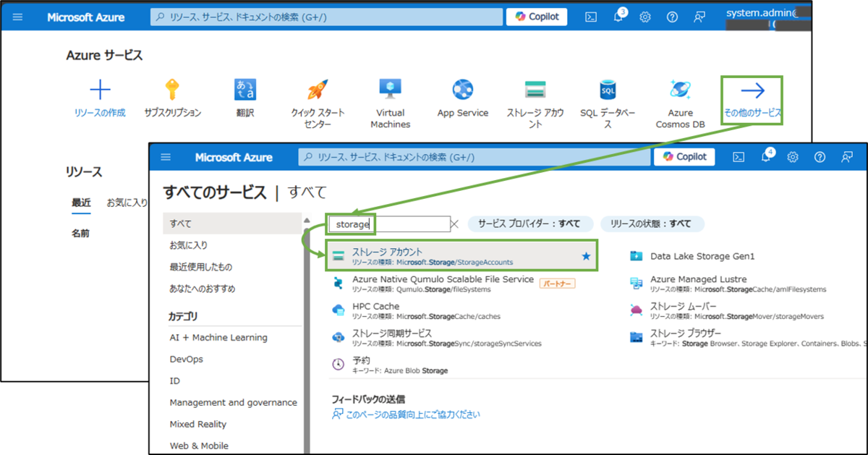Open SQL データベース icon
This screenshot has height=455, width=868.
tap(608, 90)
